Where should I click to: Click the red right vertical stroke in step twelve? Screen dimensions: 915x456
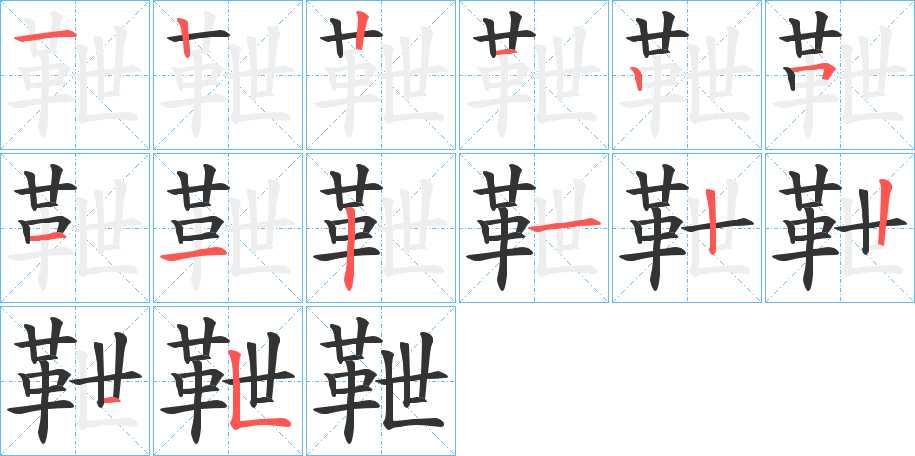[x=883, y=212]
